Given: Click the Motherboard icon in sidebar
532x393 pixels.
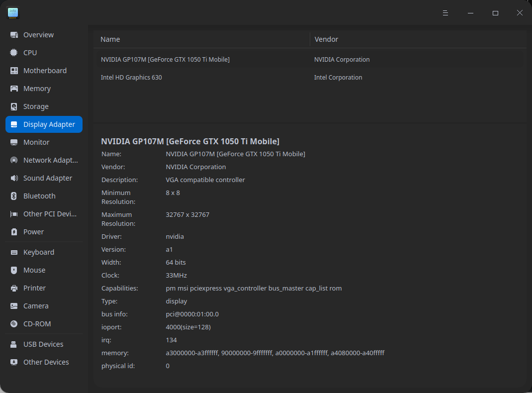Looking at the screenshot, I should (x=14, y=71).
